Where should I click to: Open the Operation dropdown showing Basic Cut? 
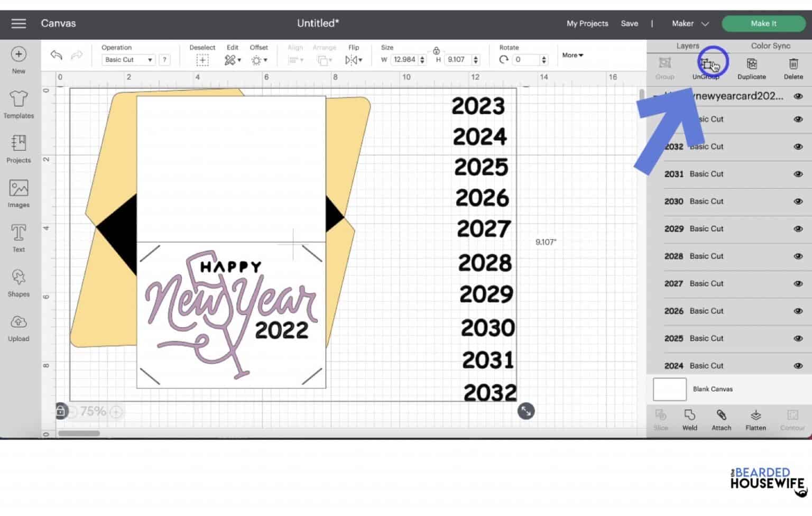pos(128,59)
